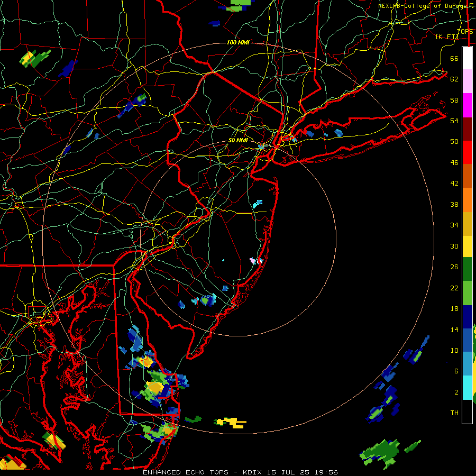The image size is (476, 476).
Task: Click the legend value "38"
Action: (454, 205)
